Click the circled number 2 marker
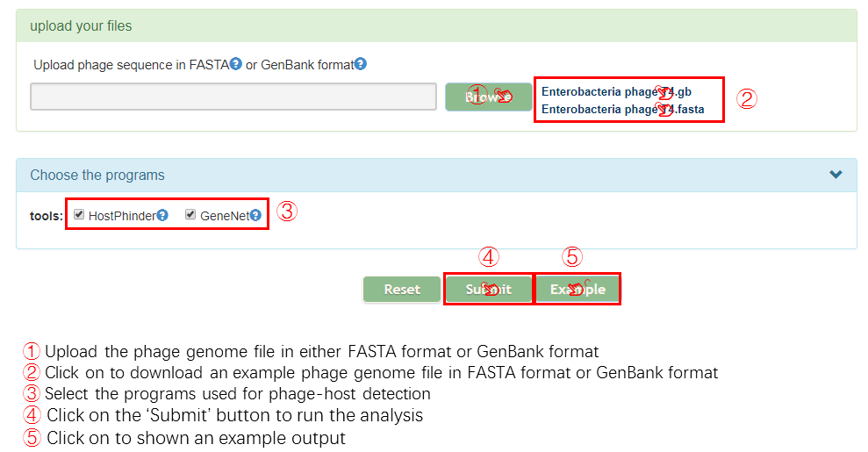 point(746,99)
